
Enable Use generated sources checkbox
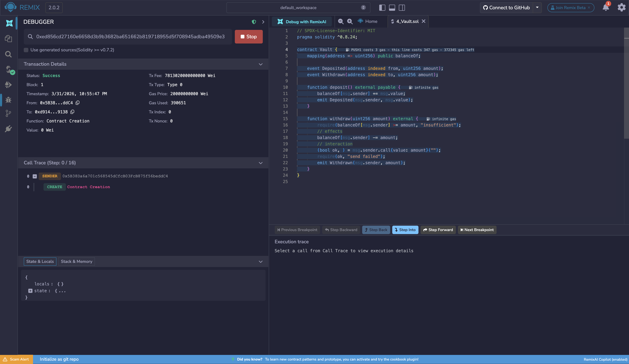[x=26, y=50]
